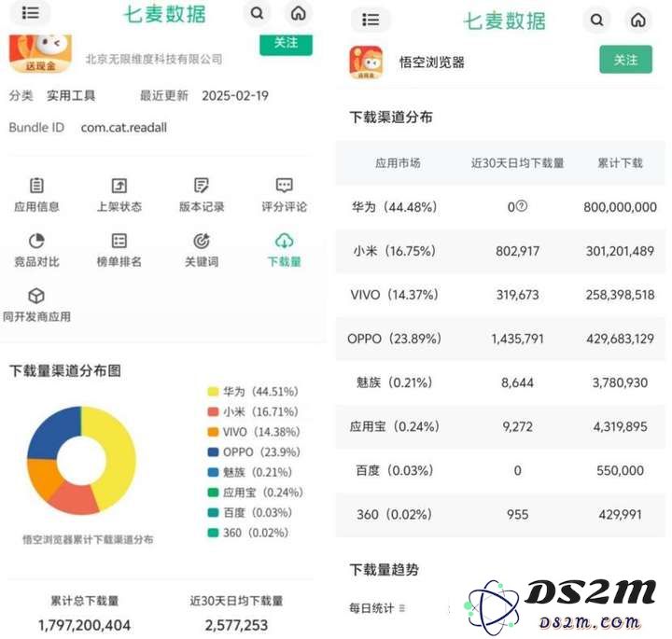Image resolution: width=672 pixels, height=639 pixels.
Task: Click the 累计下载 column header
Action: pyautogui.click(x=620, y=162)
